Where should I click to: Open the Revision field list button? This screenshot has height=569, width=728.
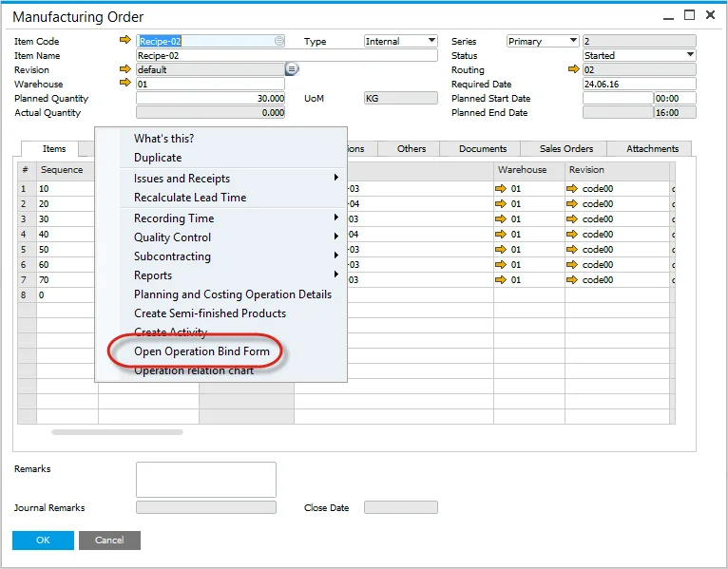292,69
